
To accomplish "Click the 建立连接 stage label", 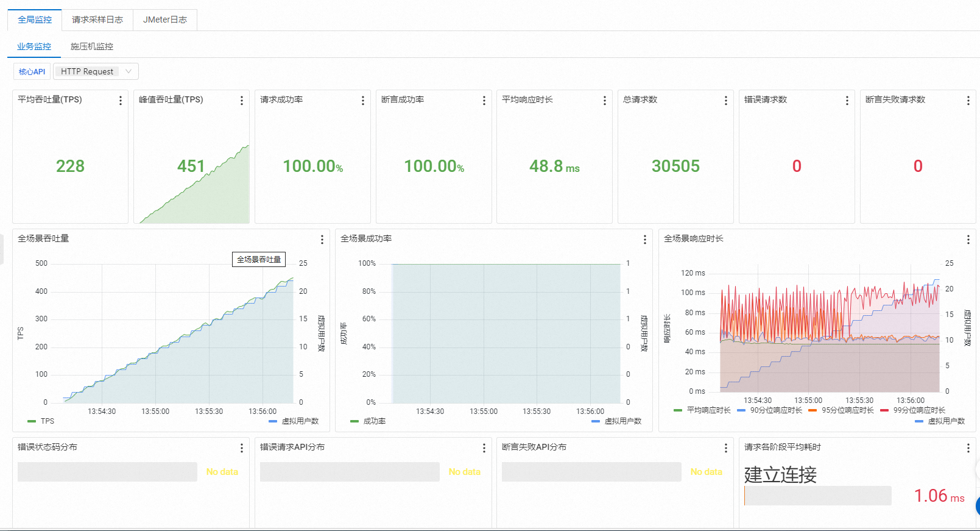I will (780, 474).
